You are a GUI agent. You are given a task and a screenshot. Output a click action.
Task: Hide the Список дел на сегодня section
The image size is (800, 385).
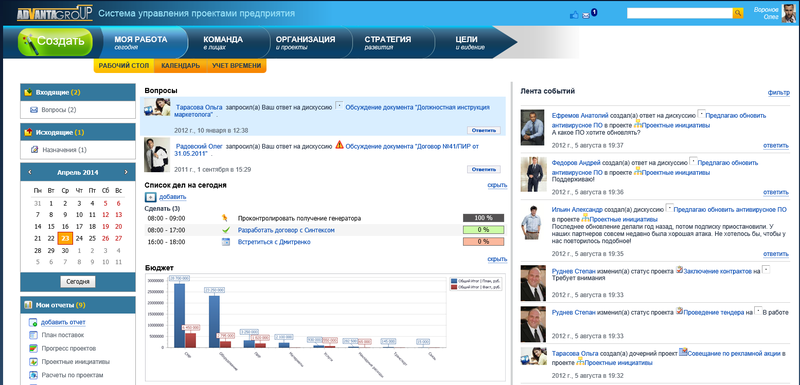pyautogui.click(x=497, y=186)
